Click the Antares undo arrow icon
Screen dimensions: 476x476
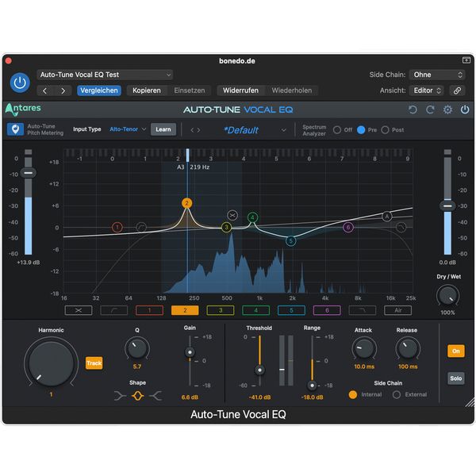point(413,110)
